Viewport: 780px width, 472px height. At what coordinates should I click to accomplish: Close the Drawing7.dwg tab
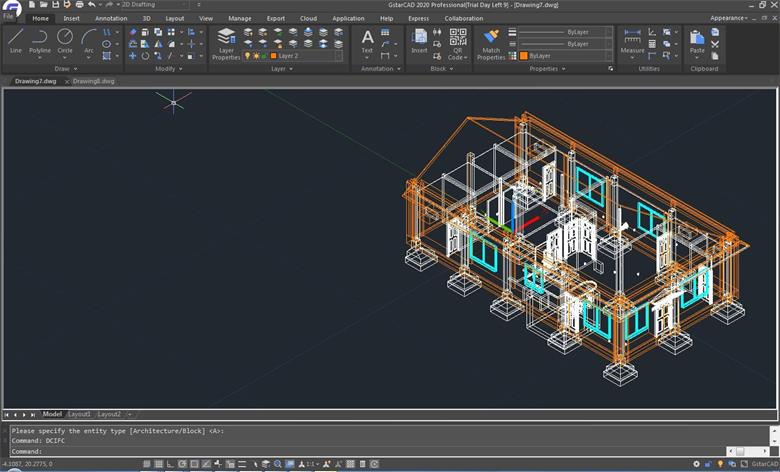67,82
